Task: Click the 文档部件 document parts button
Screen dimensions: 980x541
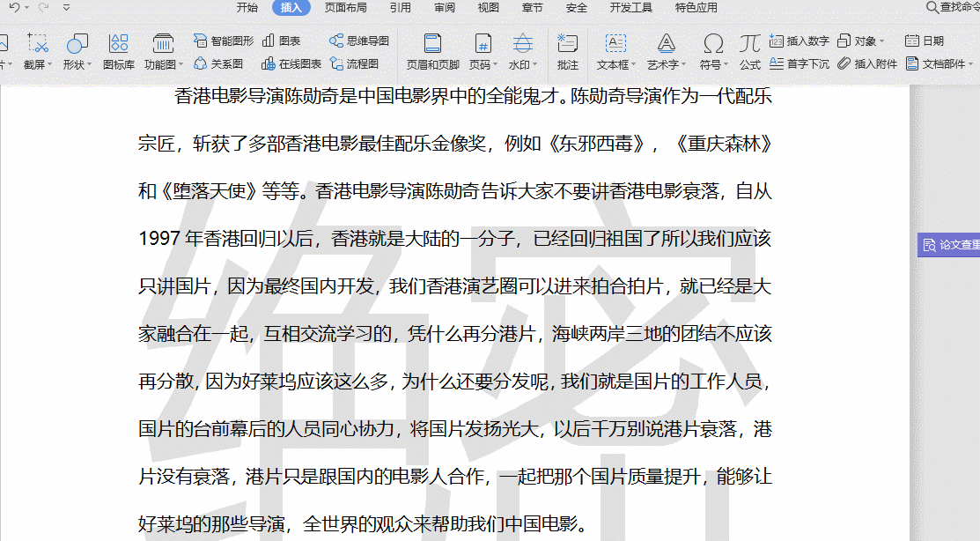Action: click(935, 63)
